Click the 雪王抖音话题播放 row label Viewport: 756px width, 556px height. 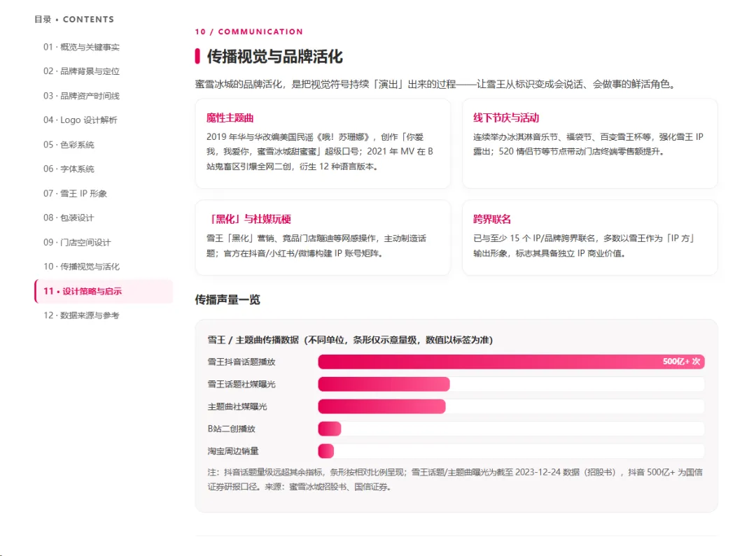[241, 362]
